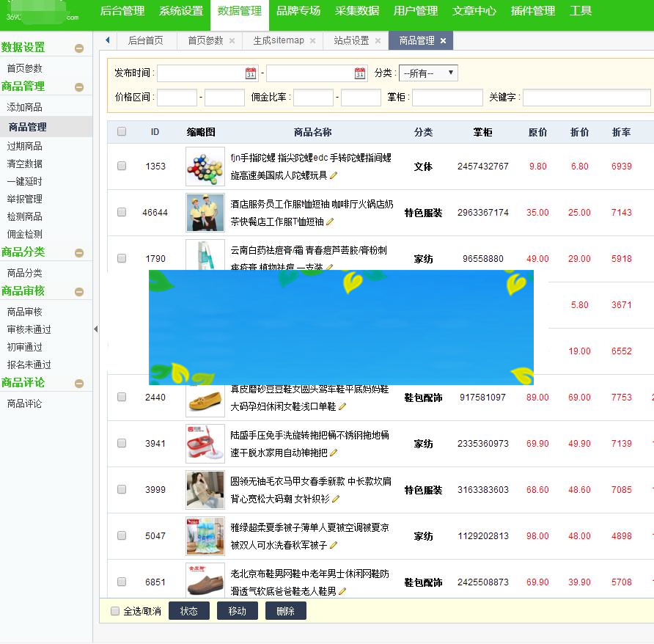The width and height of the screenshot is (654, 644).
Task: Collapse the 商品评论 sidebar section
Action: click(x=79, y=382)
